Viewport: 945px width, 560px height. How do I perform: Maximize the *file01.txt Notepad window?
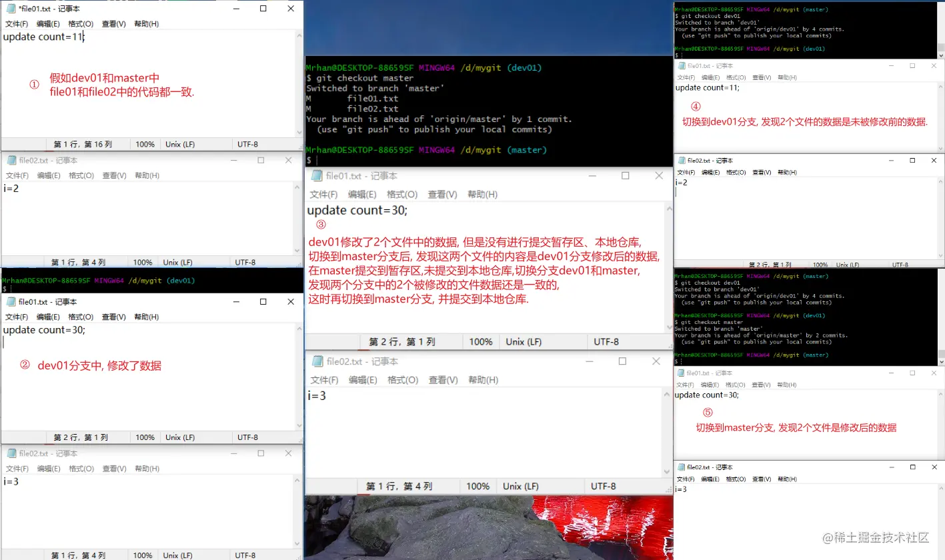point(263,9)
